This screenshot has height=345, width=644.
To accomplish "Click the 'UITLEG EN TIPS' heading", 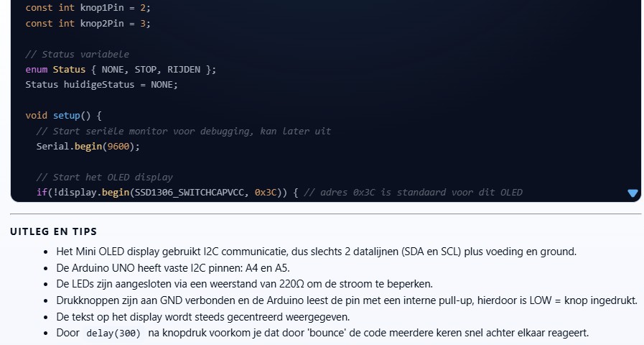I will click(54, 231).
